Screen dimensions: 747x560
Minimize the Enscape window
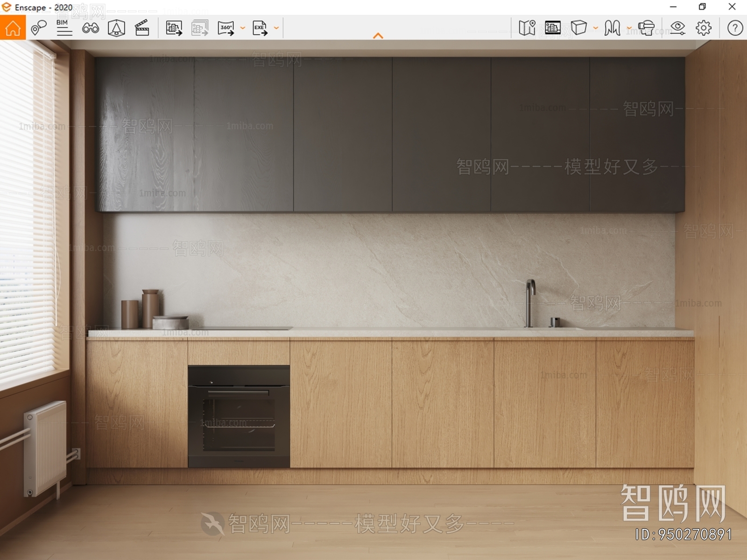(x=673, y=7)
